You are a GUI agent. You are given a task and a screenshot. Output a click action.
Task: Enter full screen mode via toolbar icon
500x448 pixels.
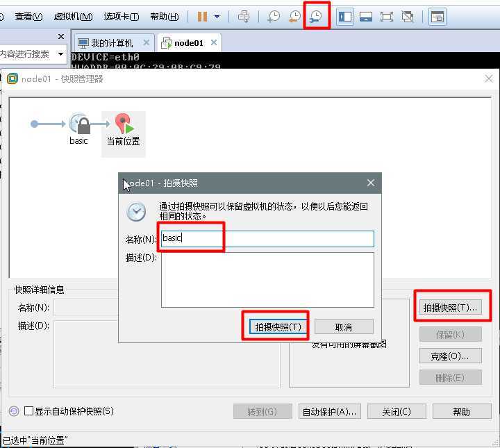[387, 16]
